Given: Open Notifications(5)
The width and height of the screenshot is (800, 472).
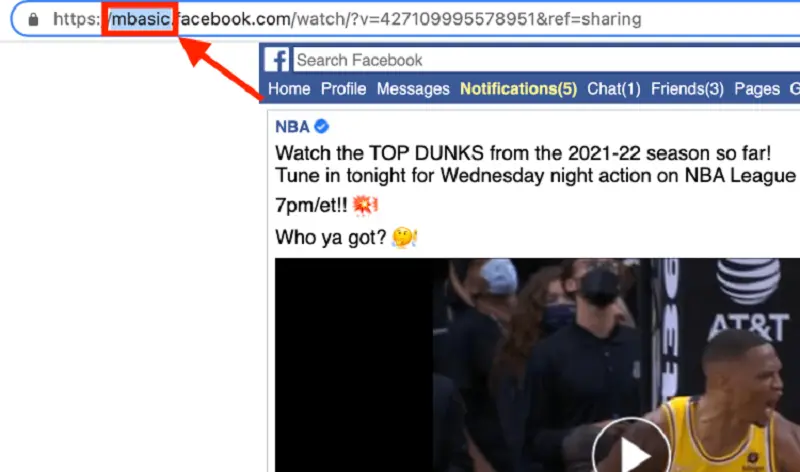Looking at the screenshot, I should coord(518,89).
